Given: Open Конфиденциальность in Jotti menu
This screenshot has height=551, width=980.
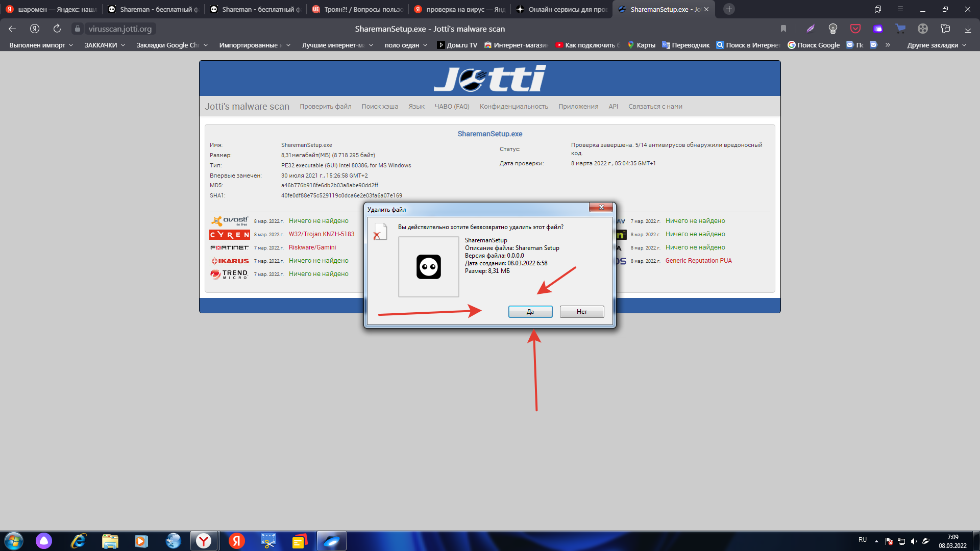Looking at the screenshot, I should point(514,107).
